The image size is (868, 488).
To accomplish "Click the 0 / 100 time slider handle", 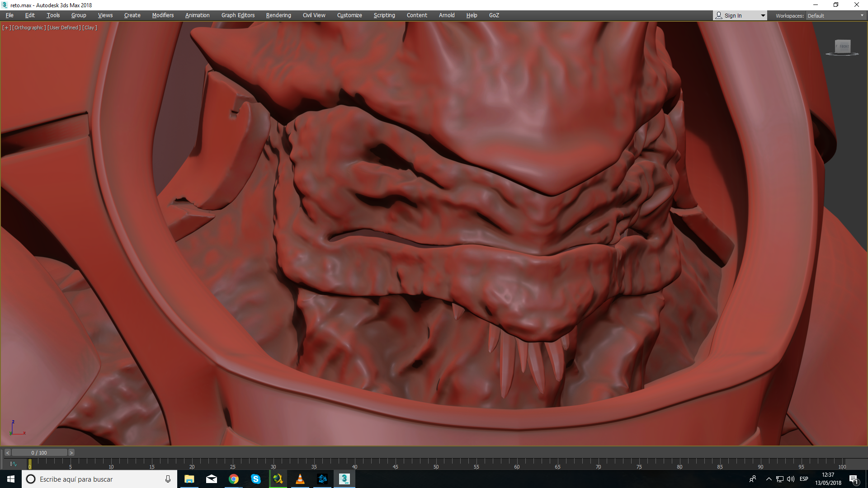I will tap(39, 453).
